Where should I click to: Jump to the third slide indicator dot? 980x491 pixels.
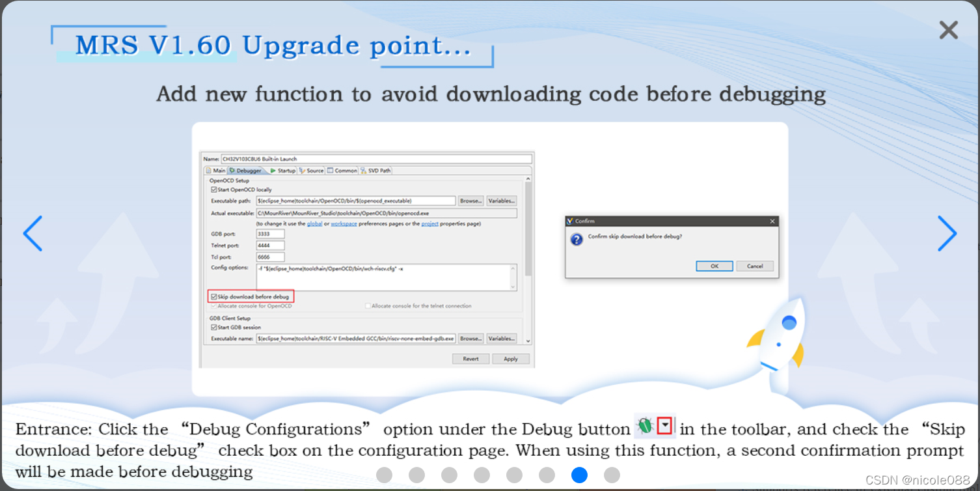pyautogui.click(x=449, y=475)
